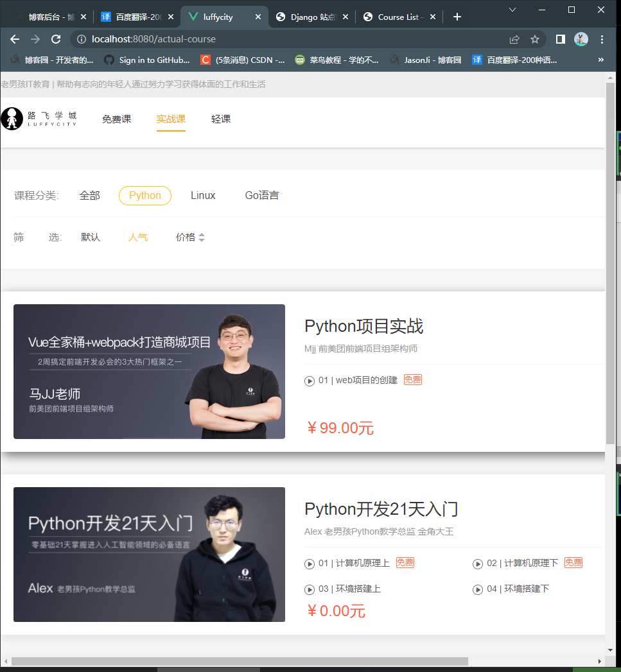The width and height of the screenshot is (621, 672).
Task: Sort courses by 默认
Action: 91,237
